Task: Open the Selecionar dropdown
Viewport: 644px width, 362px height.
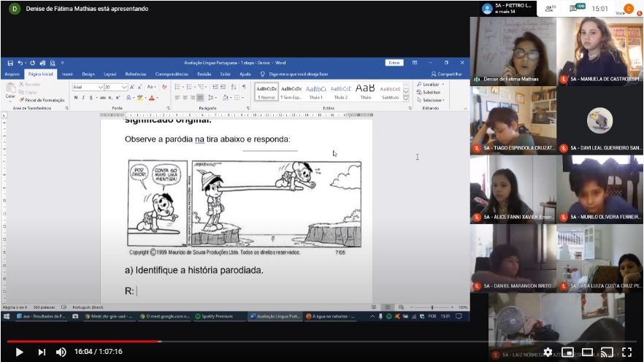Action: pyautogui.click(x=431, y=100)
